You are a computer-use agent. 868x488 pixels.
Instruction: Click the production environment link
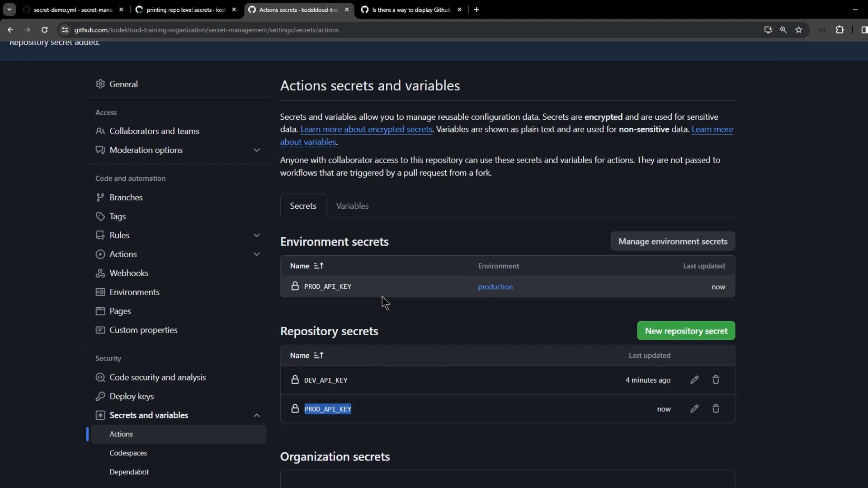pos(495,287)
